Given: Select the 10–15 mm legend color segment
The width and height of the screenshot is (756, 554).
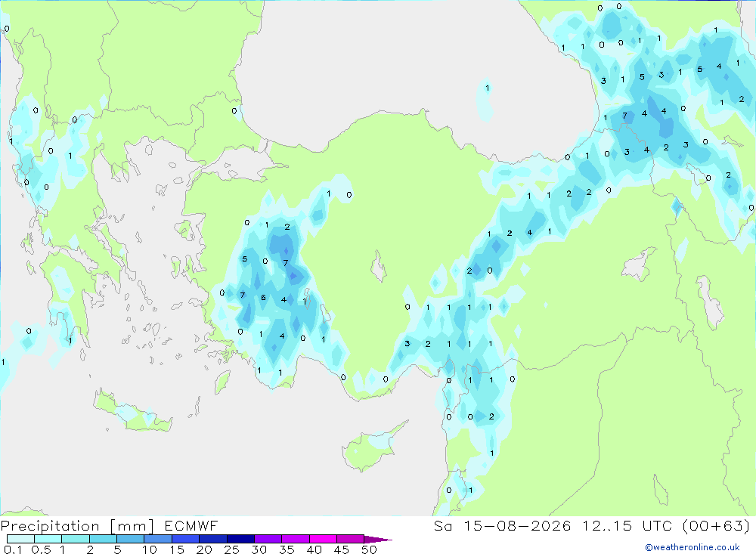Looking at the screenshot, I should [x=158, y=539].
